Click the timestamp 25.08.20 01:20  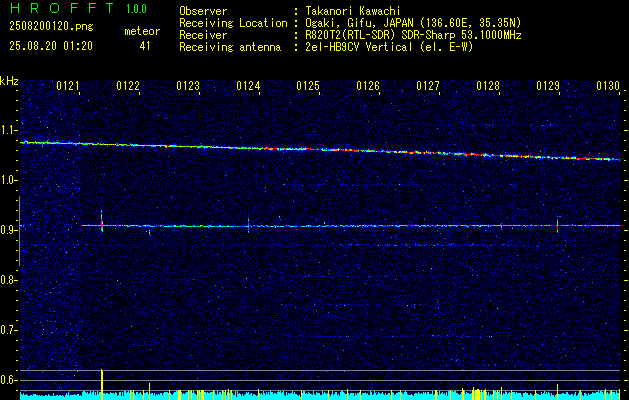pyautogui.click(x=51, y=46)
